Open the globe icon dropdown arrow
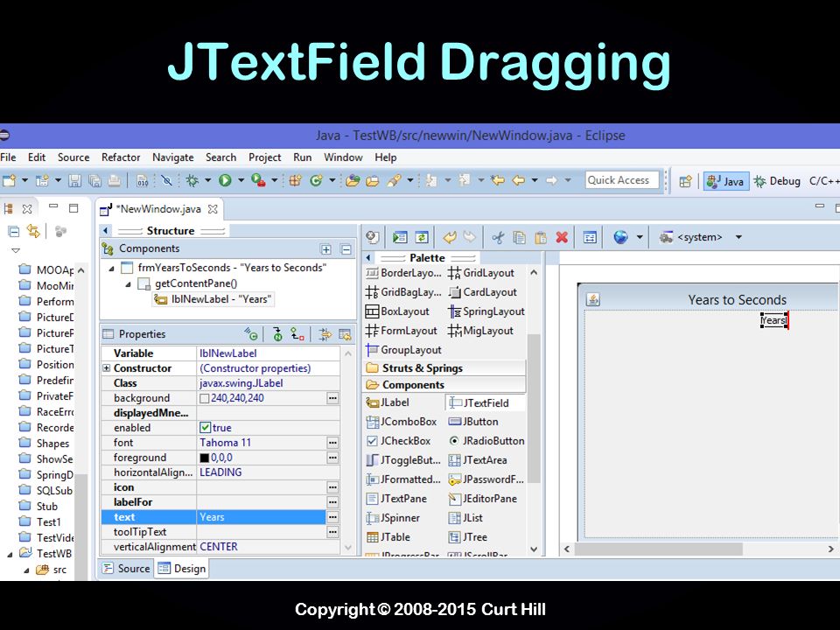The width and height of the screenshot is (840, 630). pyautogui.click(x=639, y=237)
